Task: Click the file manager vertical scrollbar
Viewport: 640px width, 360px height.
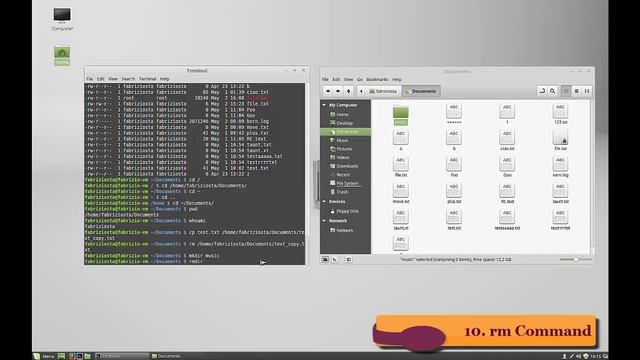Action: (592, 177)
